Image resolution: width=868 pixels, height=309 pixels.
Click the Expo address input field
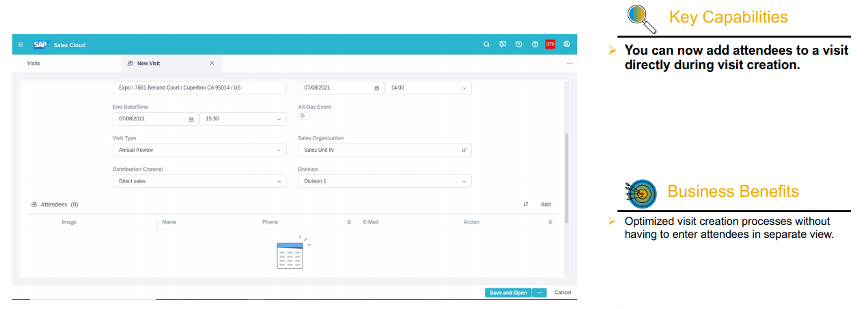point(199,88)
